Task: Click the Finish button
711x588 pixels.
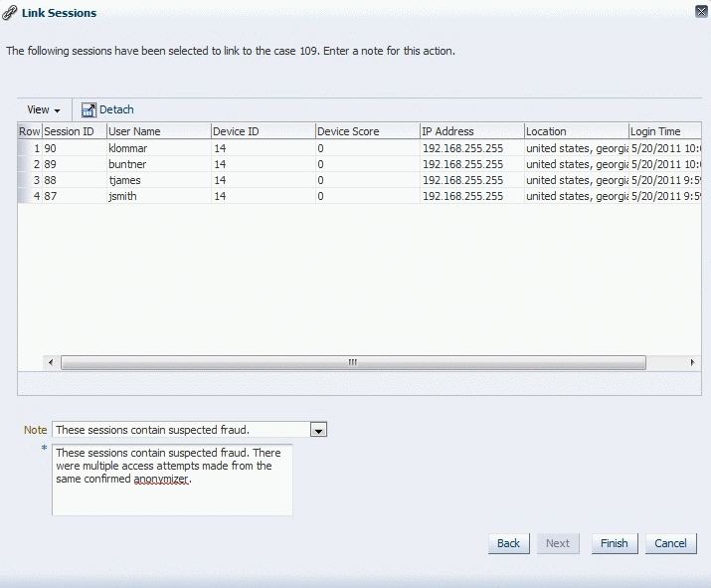Action: [x=614, y=543]
